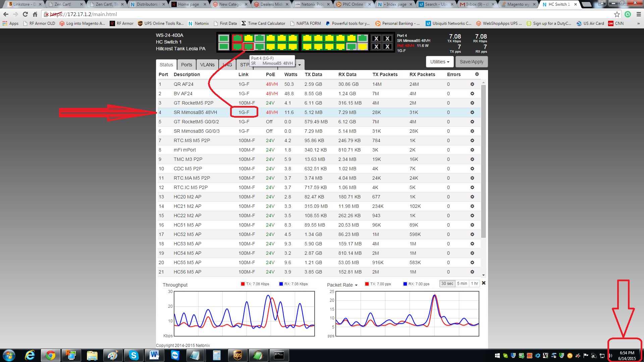
Task: Open Word from the taskbar
Action: (154, 355)
